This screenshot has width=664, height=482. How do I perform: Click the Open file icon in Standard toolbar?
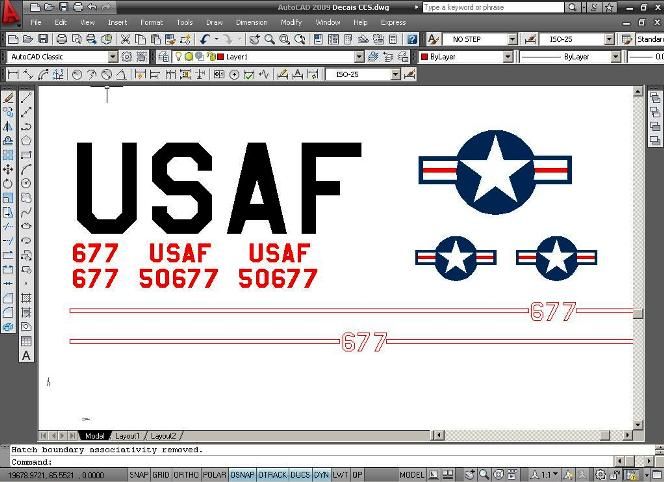pyautogui.click(x=28, y=39)
